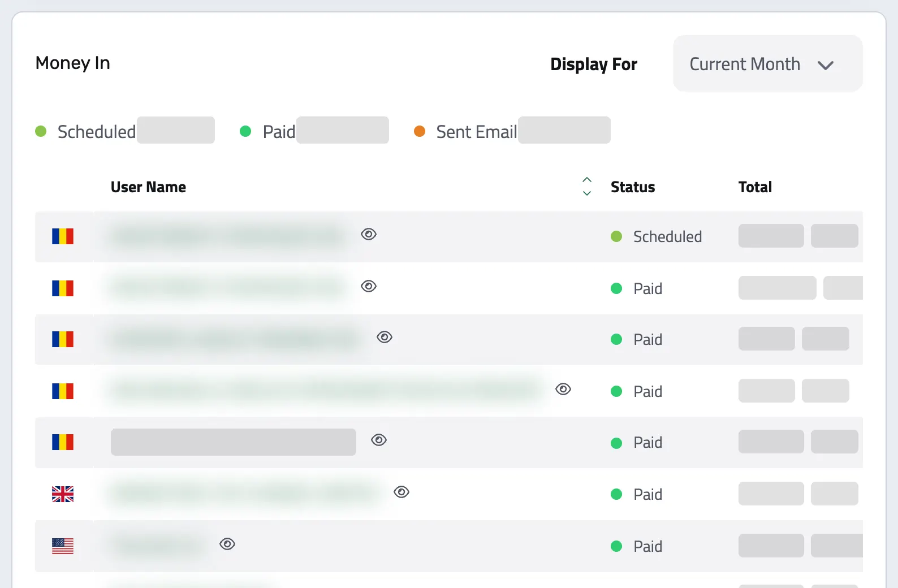
Task: Click the United Kingdom flag icon
Action: (x=63, y=494)
